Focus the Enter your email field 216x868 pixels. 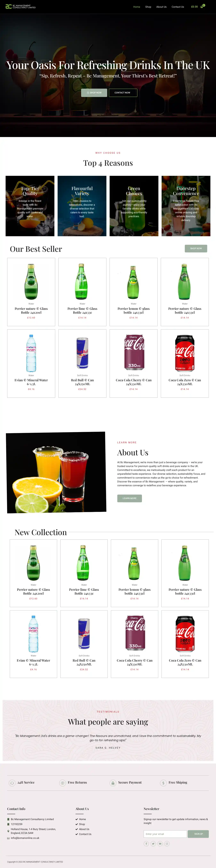click(x=165, y=834)
